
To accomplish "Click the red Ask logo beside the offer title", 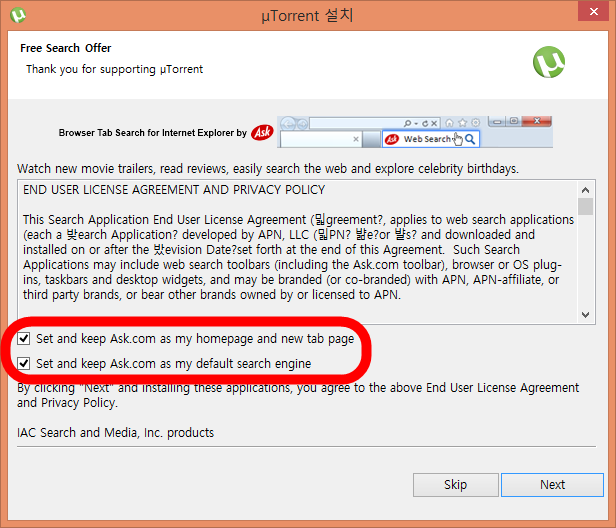I will (x=262, y=133).
